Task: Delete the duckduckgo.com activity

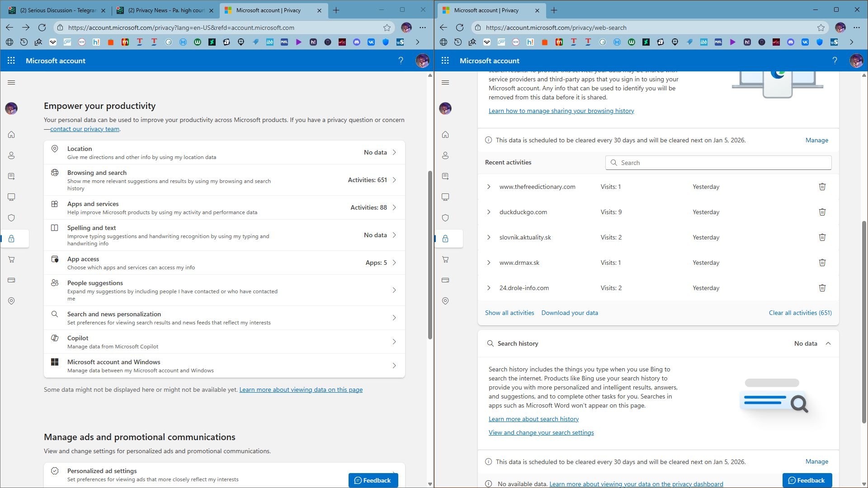Action: [822, 212]
